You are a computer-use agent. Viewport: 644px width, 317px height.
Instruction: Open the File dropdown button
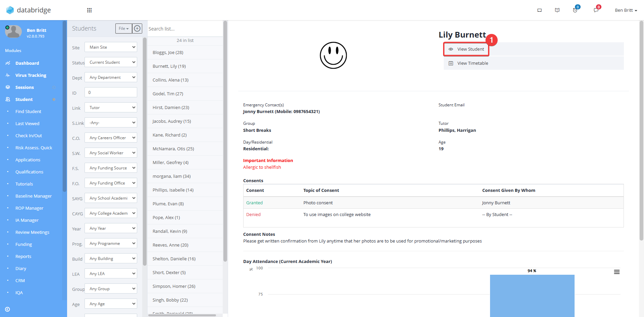pos(124,29)
